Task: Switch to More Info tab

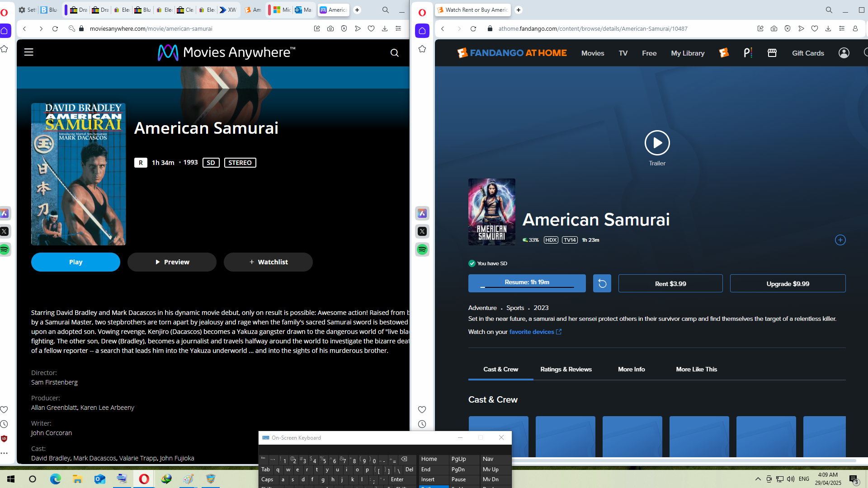Action: click(632, 369)
